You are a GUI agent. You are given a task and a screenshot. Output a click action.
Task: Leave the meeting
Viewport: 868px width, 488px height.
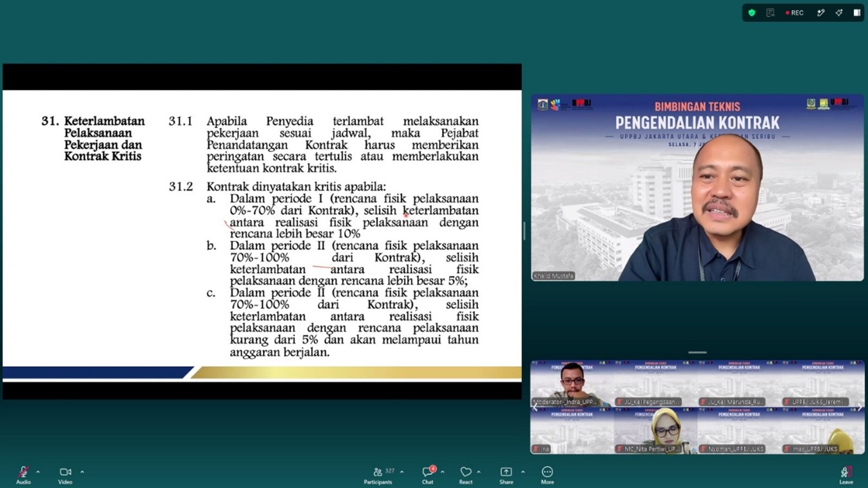[846, 475]
